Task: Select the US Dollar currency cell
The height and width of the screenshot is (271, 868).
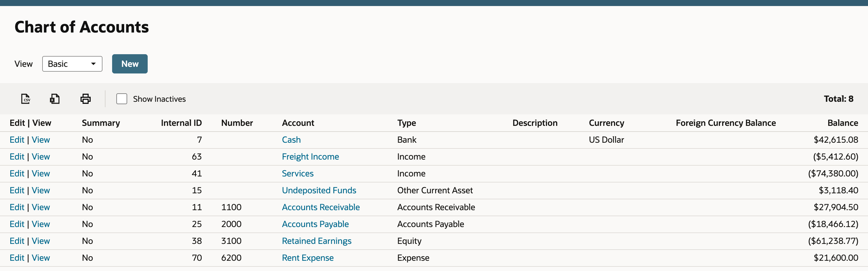Action: click(606, 140)
